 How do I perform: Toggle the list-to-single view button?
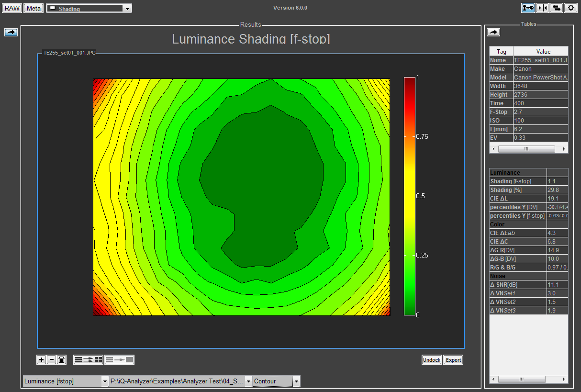tap(120, 360)
